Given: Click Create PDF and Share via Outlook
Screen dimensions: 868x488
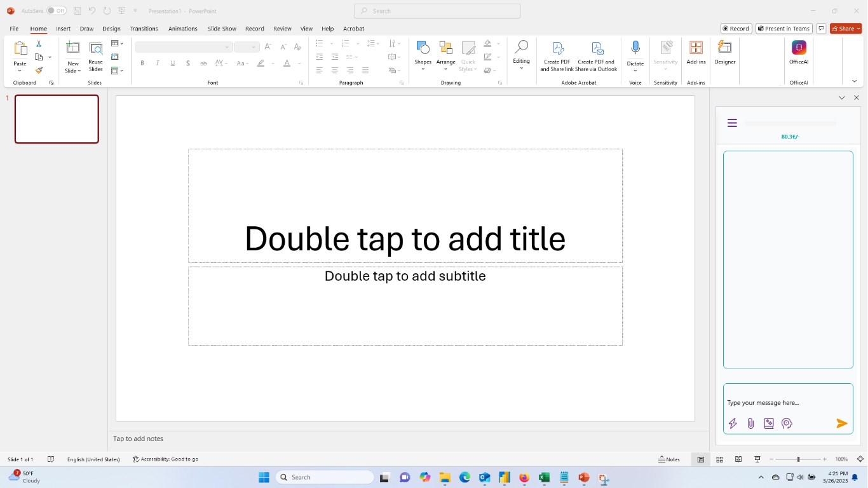Looking at the screenshot, I should (597, 57).
